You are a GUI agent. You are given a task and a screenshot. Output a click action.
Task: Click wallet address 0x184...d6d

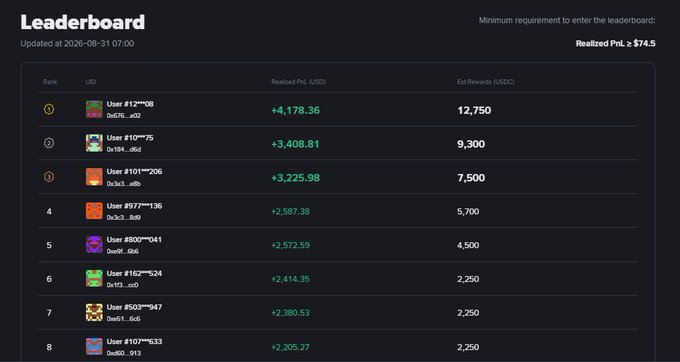coord(124,150)
